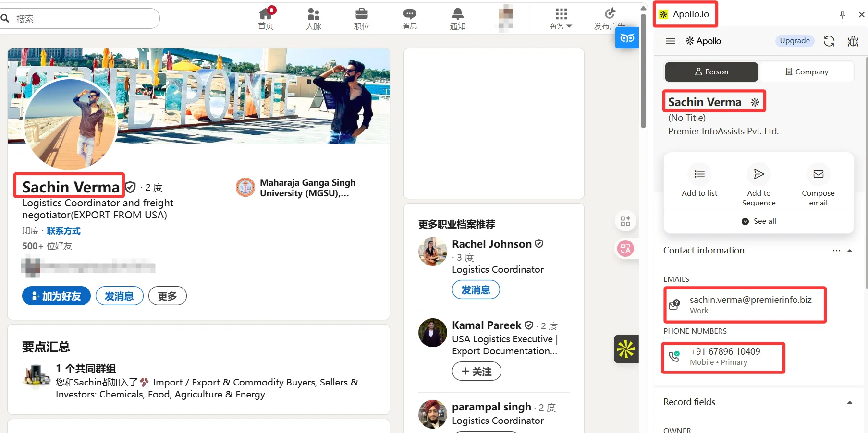Pin the Apollo.io side panel

[x=842, y=15]
